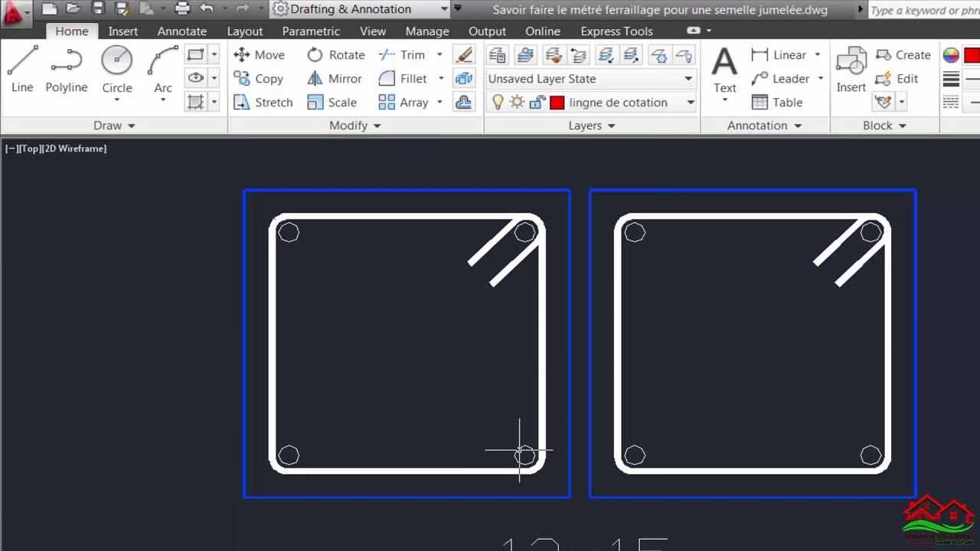
Task: Toggle ribbon minimize button beside Express Tools
Action: [694, 31]
